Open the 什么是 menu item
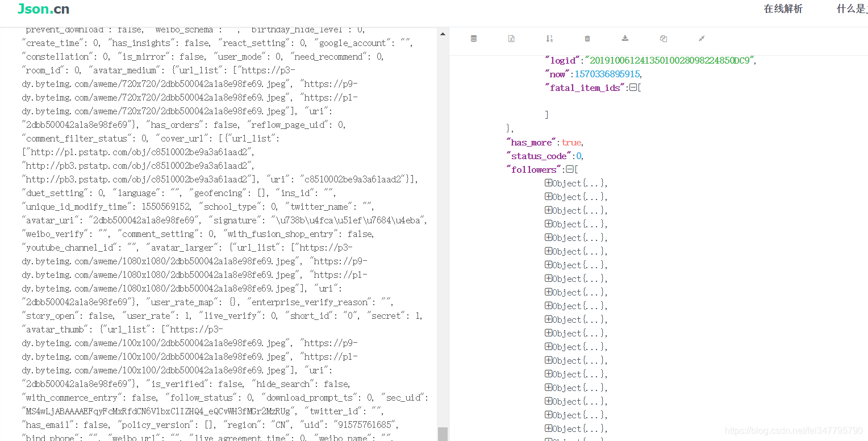The image size is (868, 441). (x=852, y=9)
